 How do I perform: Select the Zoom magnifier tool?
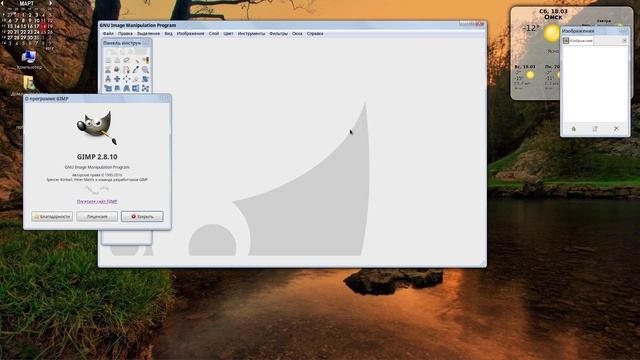(145, 69)
